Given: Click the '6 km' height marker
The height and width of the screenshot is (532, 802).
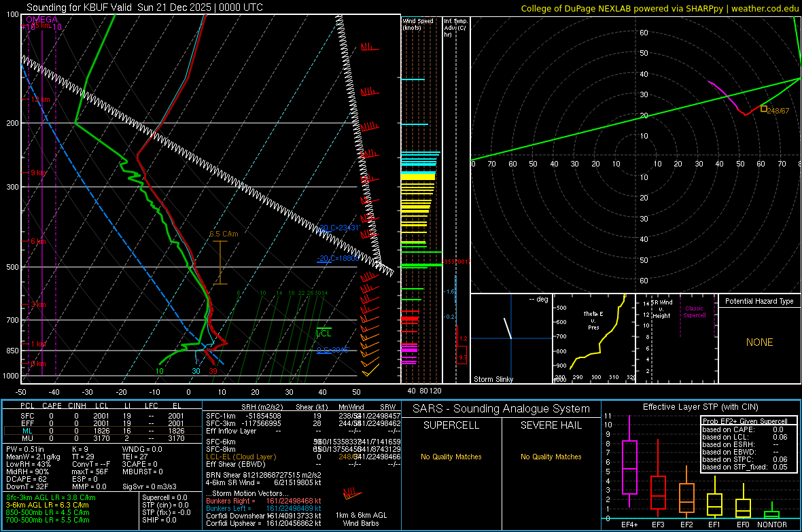Looking at the screenshot, I should [38, 241].
